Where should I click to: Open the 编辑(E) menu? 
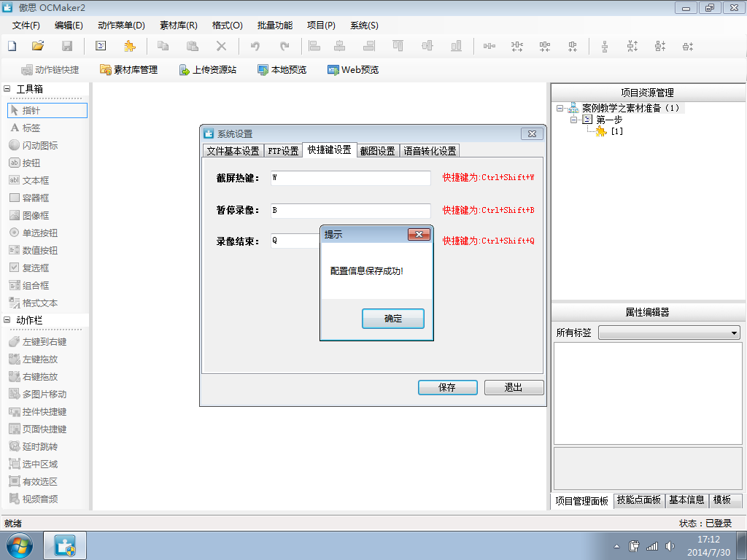coord(69,26)
